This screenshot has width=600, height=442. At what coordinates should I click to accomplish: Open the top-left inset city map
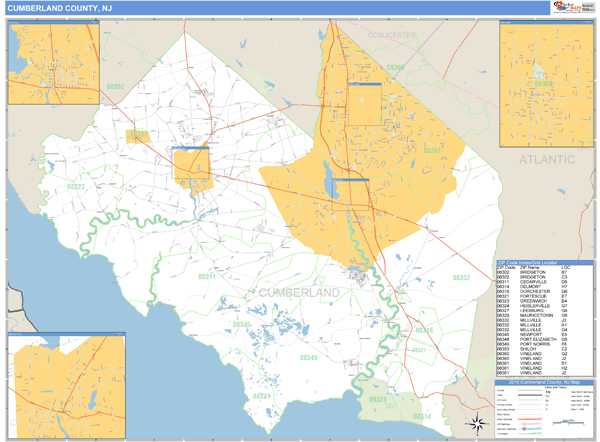point(46,58)
